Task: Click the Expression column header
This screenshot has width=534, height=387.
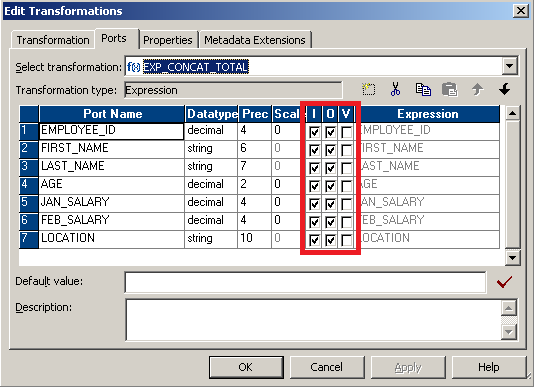Action: click(x=428, y=114)
